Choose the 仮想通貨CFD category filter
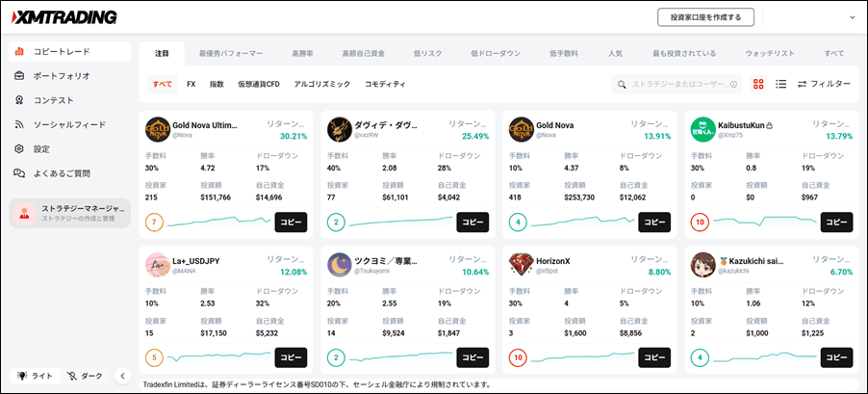 tap(259, 84)
